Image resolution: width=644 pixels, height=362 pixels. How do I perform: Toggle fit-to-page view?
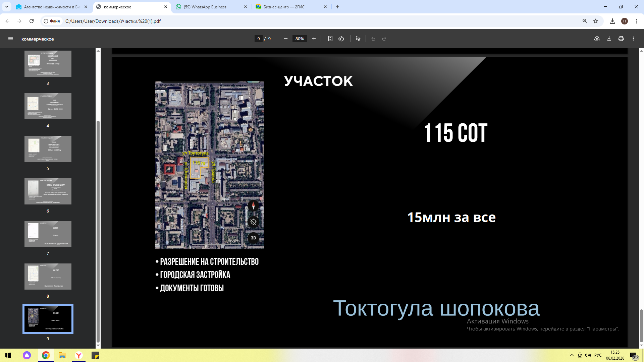330,39
